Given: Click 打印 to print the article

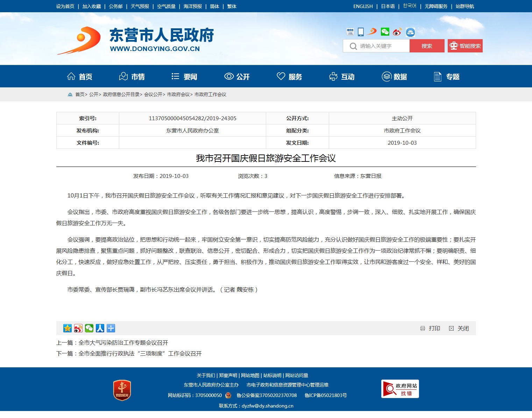Looking at the screenshot, I should tap(431, 328).
